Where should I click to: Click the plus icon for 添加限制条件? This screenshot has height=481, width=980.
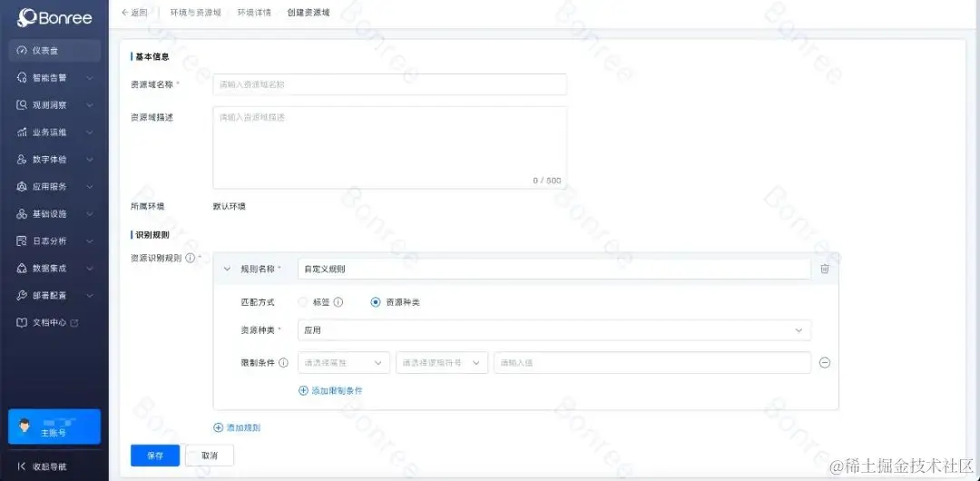304,390
